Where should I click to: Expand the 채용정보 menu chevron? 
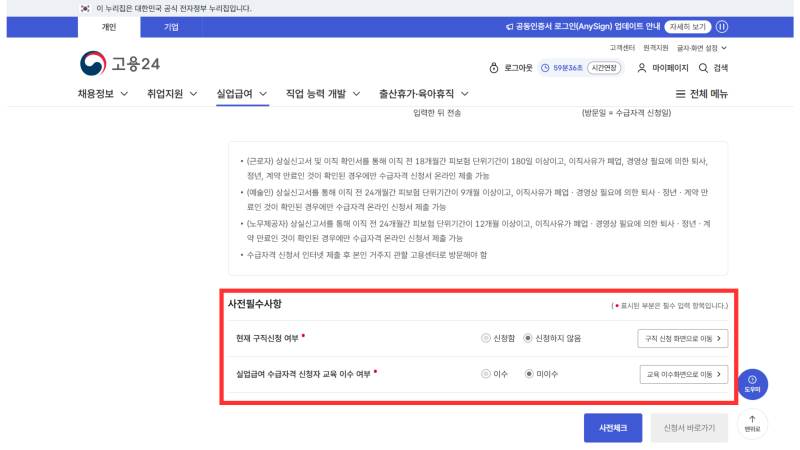pyautogui.click(x=124, y=94)
